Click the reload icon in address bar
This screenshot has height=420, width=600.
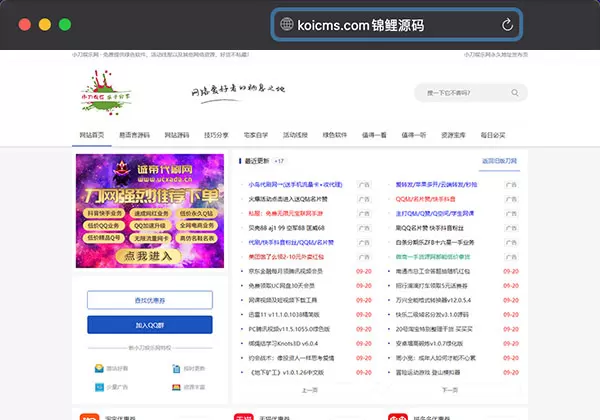(x=507, y=25)
